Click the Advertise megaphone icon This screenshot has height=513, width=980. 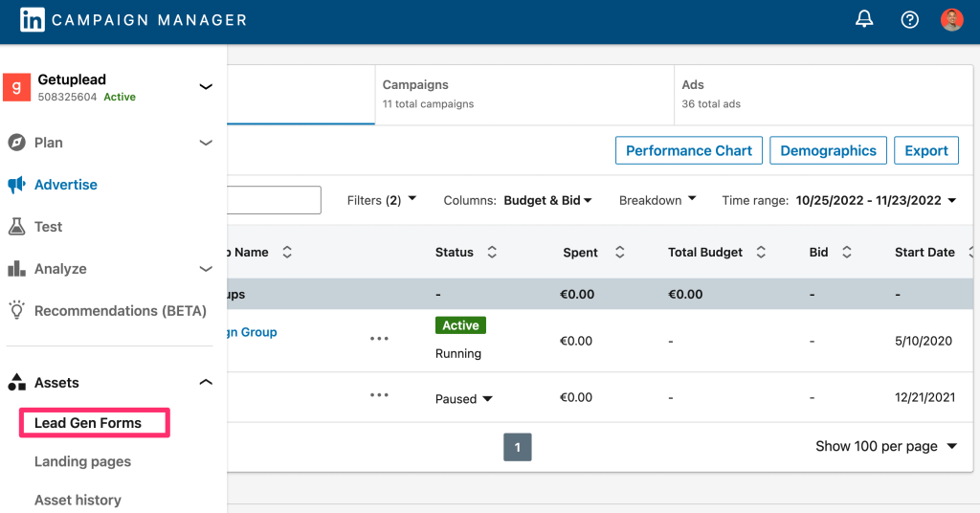pyautogui.click(x=17, y=185)
